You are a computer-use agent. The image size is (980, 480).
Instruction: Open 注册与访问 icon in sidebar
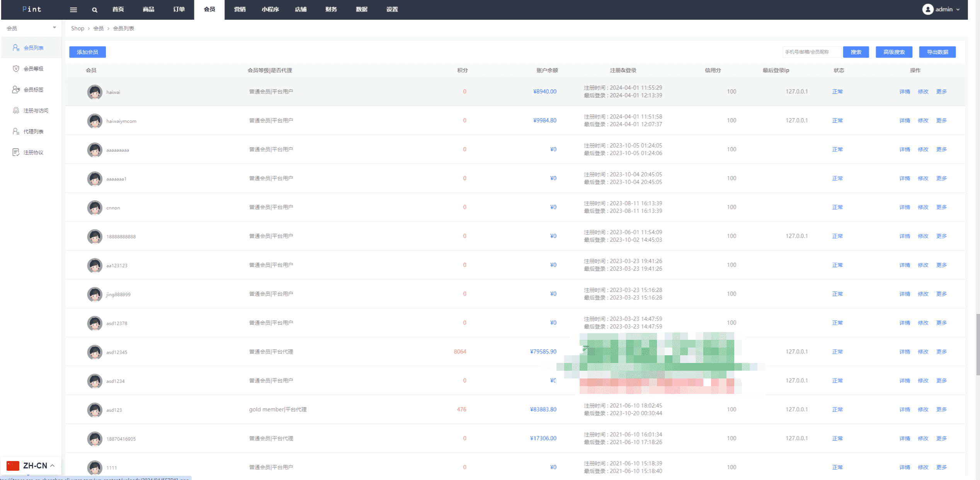pyautogui.click(x=16, y=110)
